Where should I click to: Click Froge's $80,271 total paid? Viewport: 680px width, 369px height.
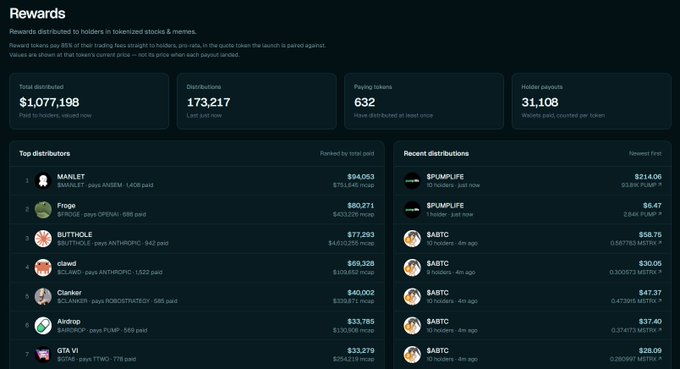pyautogui.click(x=360, y=206)
